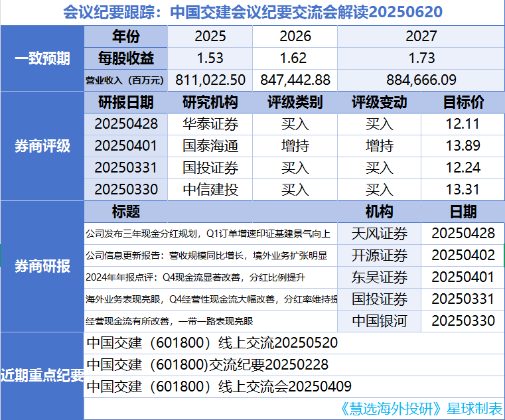Select the 天风证券 cell

pos(379,234)
